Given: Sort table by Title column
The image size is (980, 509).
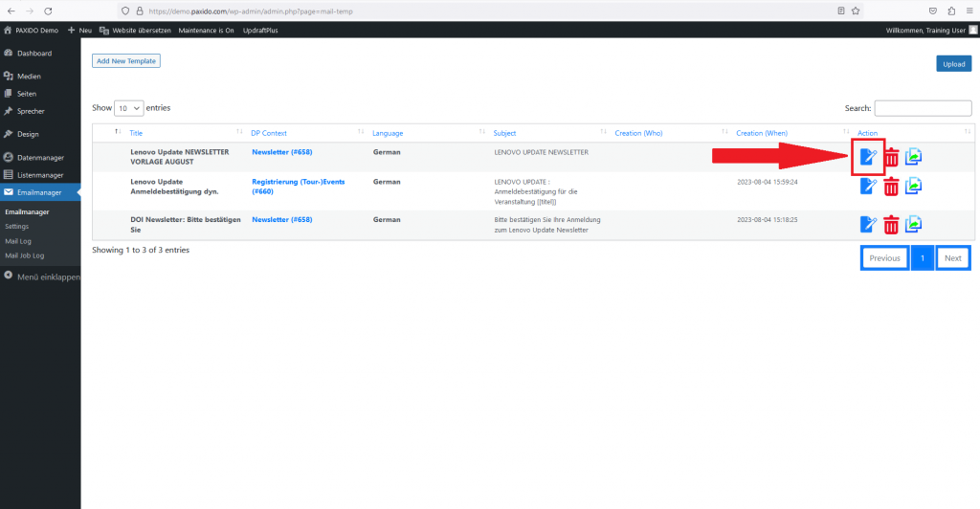Looking at the screenshot, I should tap(136, 133).
